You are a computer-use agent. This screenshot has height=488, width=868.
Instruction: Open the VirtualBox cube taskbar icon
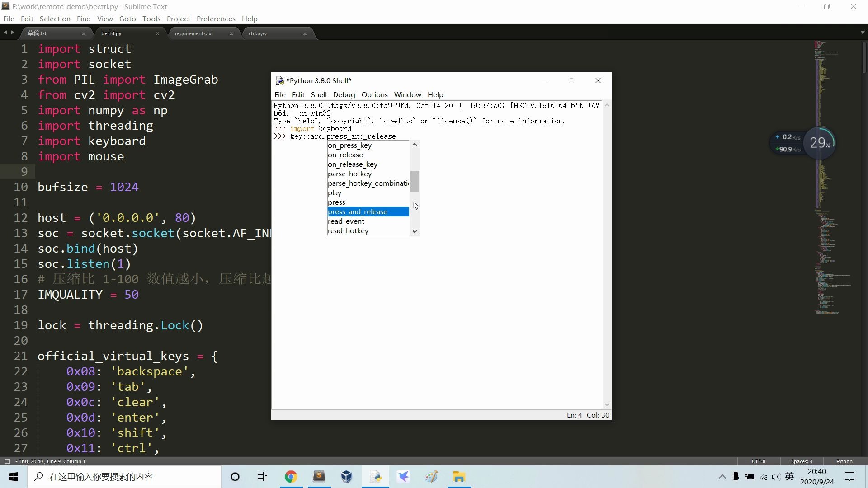click(x=347, y=477)
